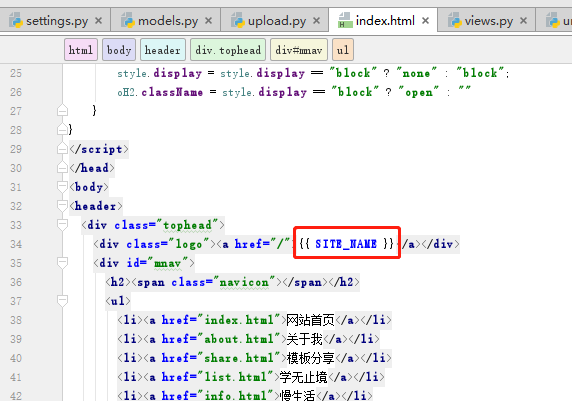The width and height of the screenshot is (572, 401).
Task: Click the header opening tag text
Action: [x=96, y=206]
